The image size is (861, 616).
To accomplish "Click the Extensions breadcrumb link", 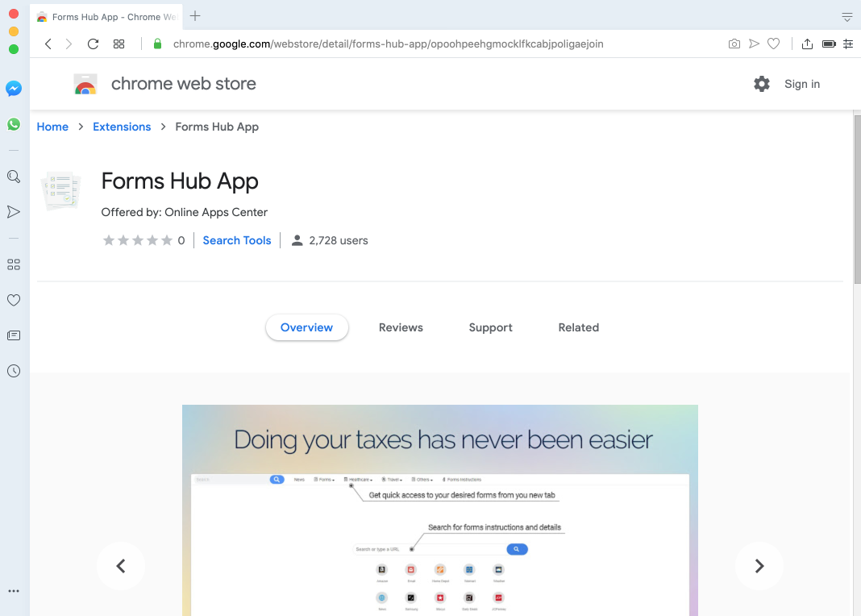I will click(x=122, y=127).
